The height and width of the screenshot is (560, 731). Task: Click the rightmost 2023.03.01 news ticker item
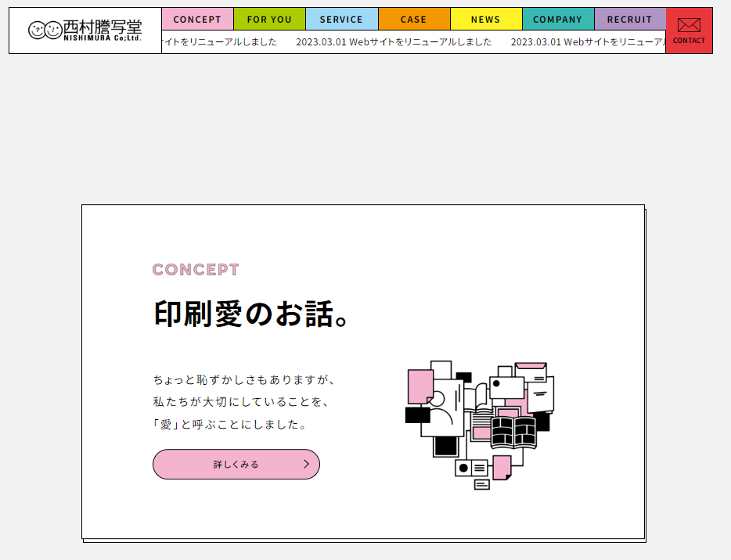tap(588, 42)
